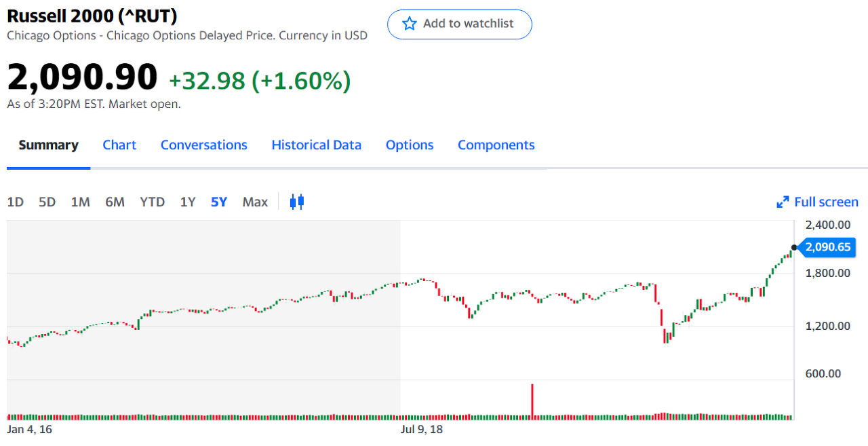Click the Chicago Options Delayed Price subtitle
This screenshot has width=868, height=446.
pyautogui.click(x=187, y=35)
